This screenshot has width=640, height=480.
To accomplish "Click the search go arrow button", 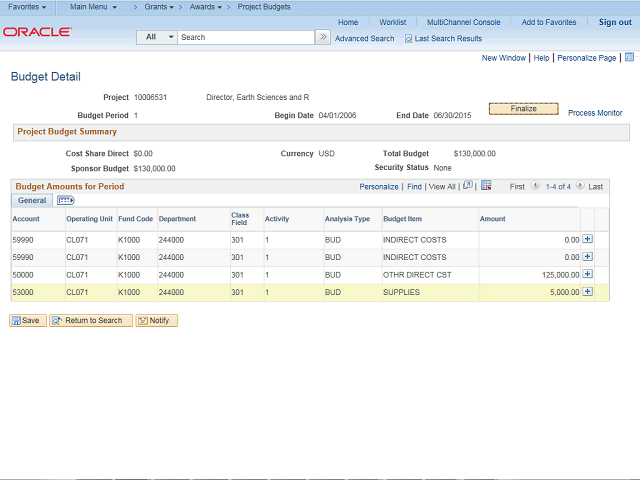I will [323, 37].
